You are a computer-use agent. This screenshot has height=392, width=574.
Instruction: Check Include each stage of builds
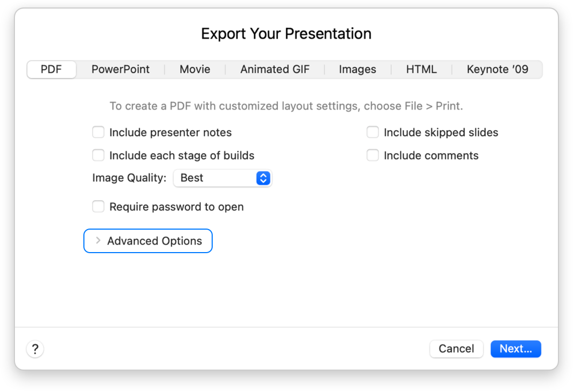[98, 155]
